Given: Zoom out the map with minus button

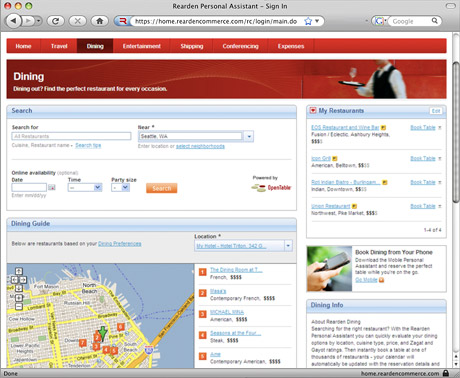Looking at the screenshot, I should [x=19, y=306].
